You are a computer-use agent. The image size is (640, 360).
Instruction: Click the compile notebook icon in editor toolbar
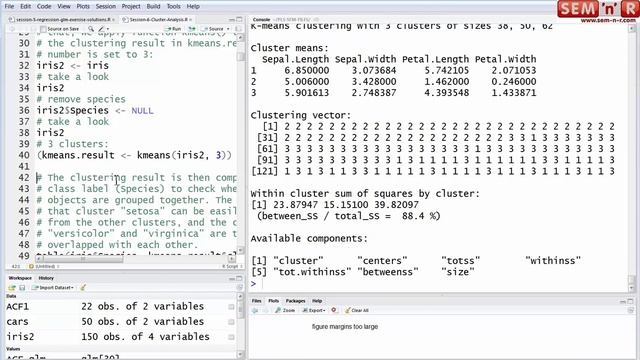(x=238, y=29)
